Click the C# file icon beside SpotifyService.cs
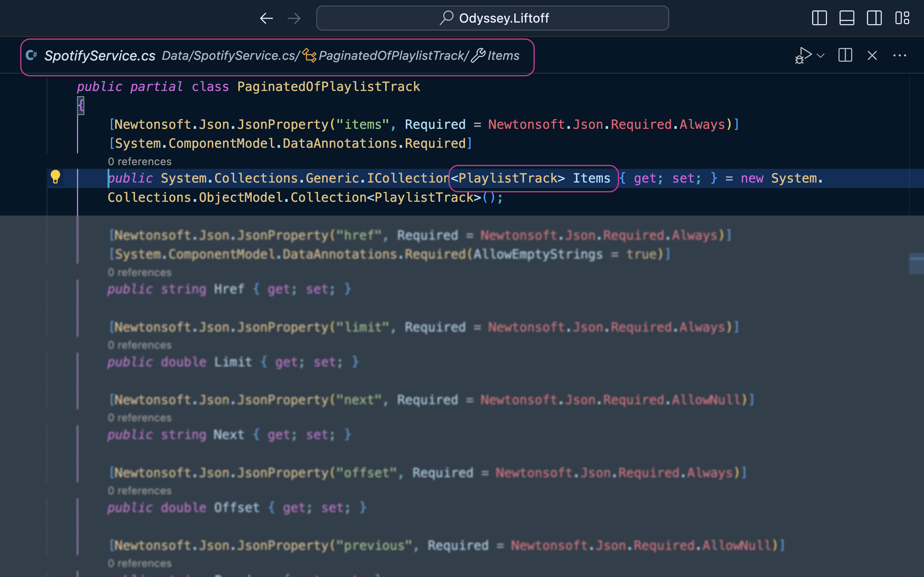 (x=32, y=55)
